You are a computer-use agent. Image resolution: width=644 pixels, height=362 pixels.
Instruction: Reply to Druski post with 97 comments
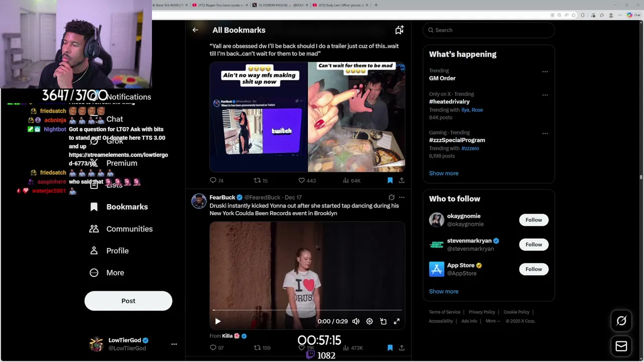tap(217, 347)
